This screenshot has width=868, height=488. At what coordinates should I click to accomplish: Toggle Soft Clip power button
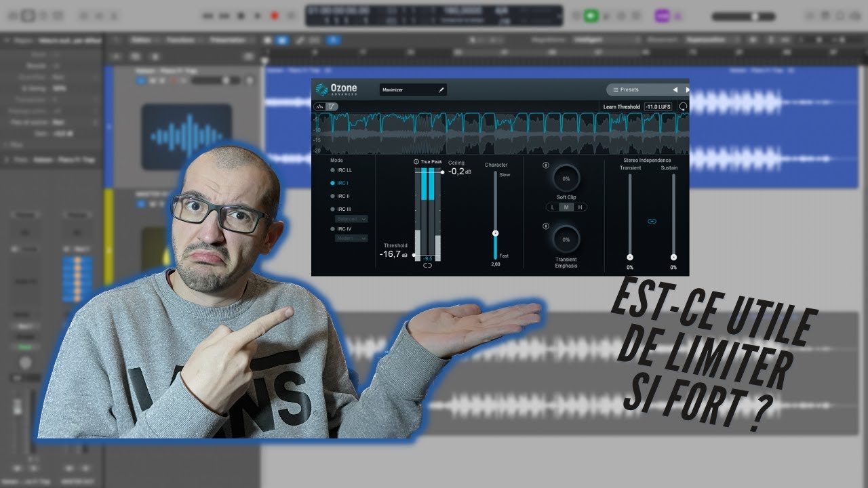[x=546, y=165]
